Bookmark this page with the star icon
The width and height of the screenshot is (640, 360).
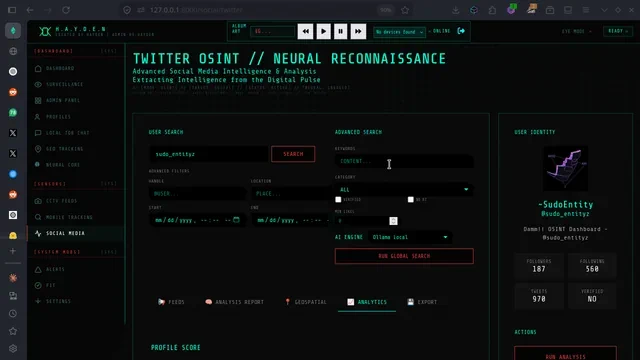[405, 10]
